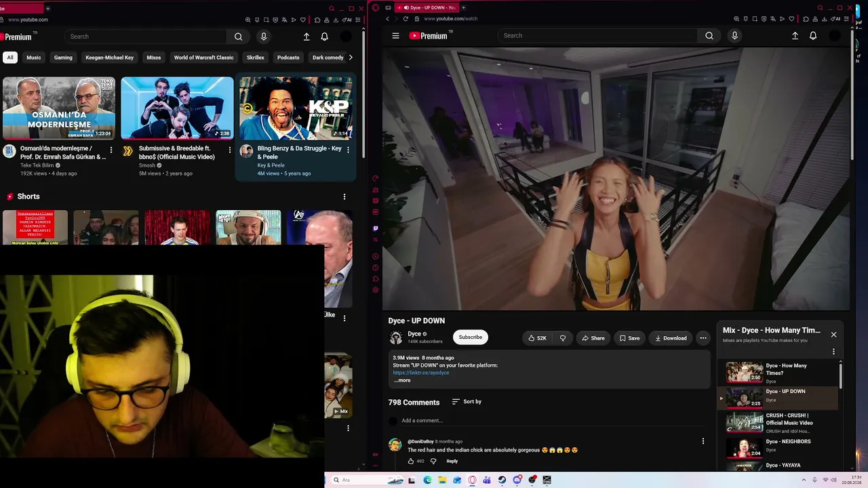
Task: Mute the Dyce - UP DOWN browser tab
Action: [x=406, y=7]
